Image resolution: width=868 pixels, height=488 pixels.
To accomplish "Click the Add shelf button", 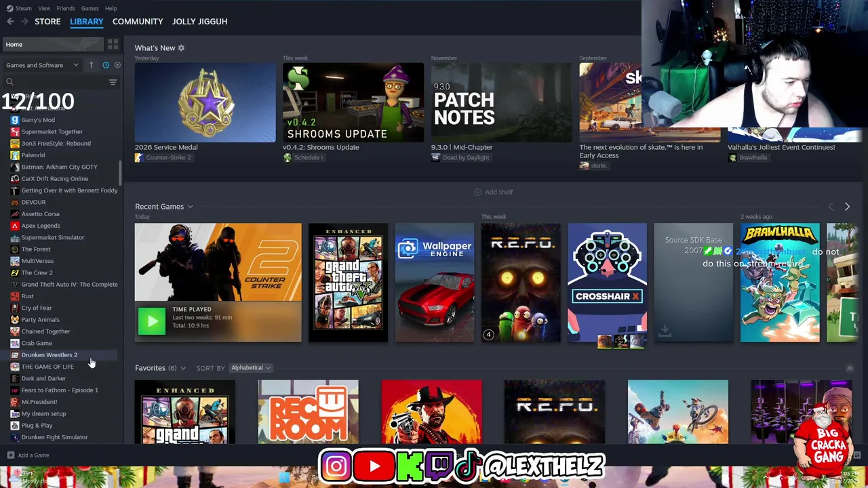I will coord(493,192).
